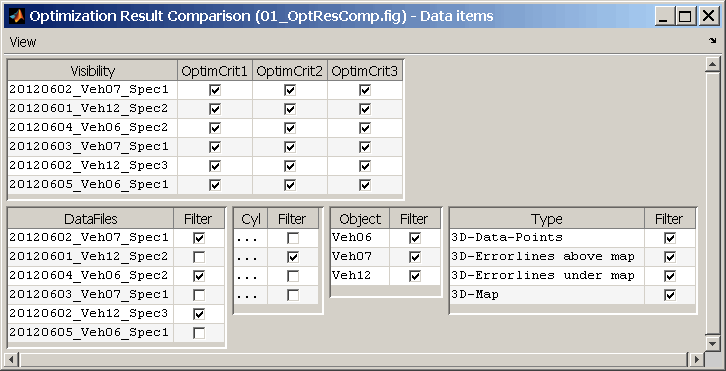Click the undock arrow icon beside the menu bar
Screen dimensions: 726x371
[713, 41]
